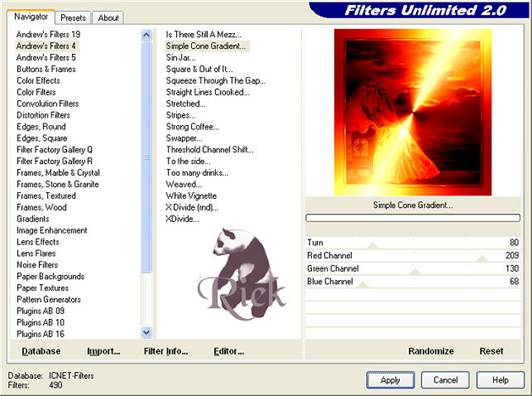This screenshot has height=396, width=532.
Task: Select Buttons & Frames category
Action: pos(46,69)
